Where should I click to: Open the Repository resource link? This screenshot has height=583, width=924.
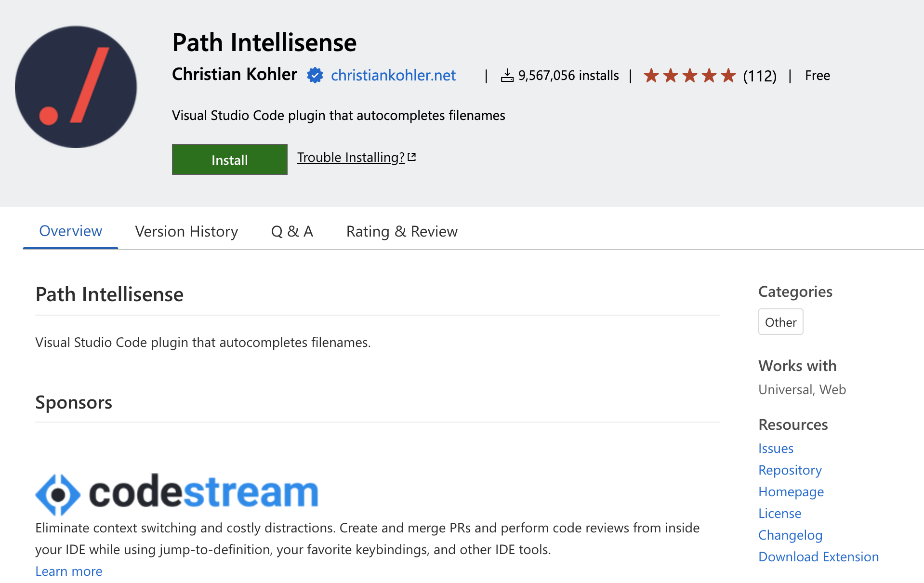(x=790, y=470)
